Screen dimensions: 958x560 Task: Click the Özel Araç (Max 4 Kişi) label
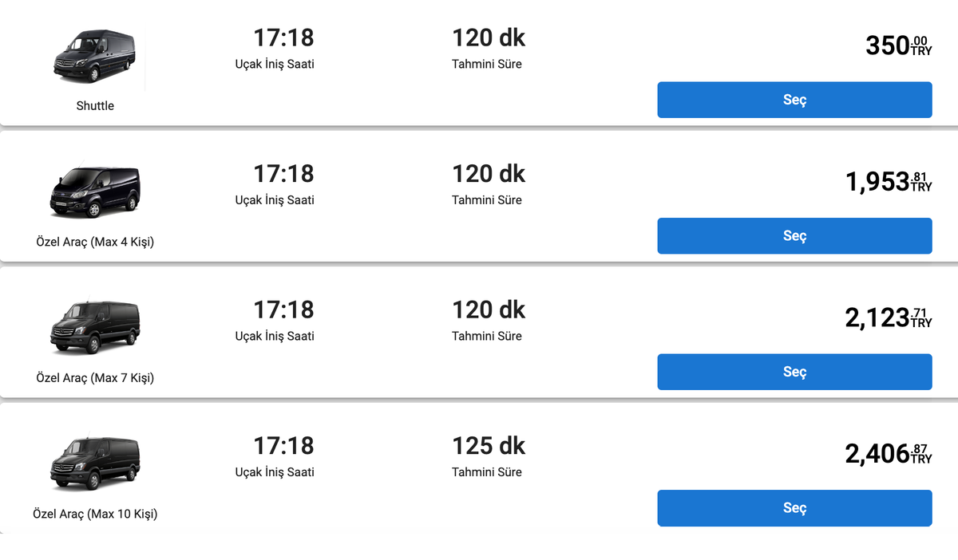click(95, 242)
